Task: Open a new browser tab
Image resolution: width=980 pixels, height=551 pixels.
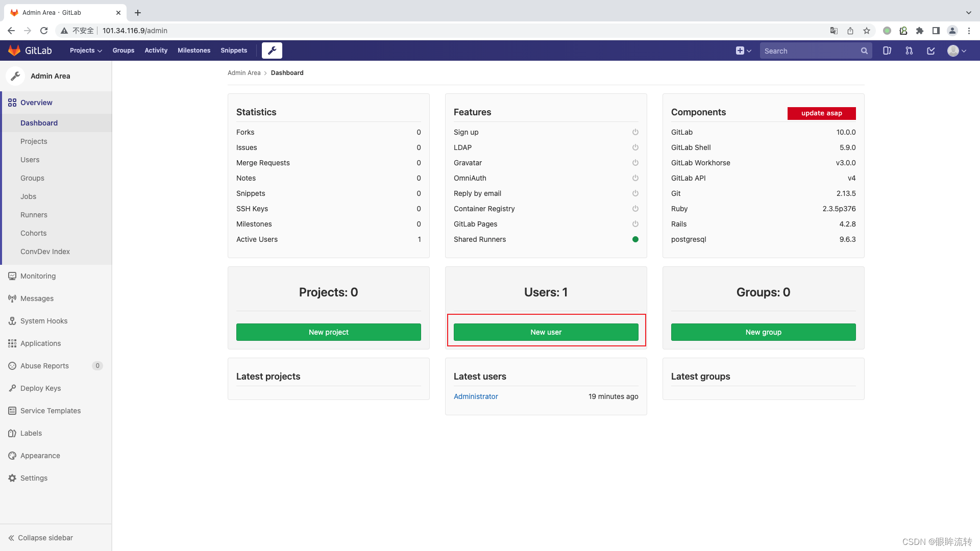Action: [x=138, y=13]
